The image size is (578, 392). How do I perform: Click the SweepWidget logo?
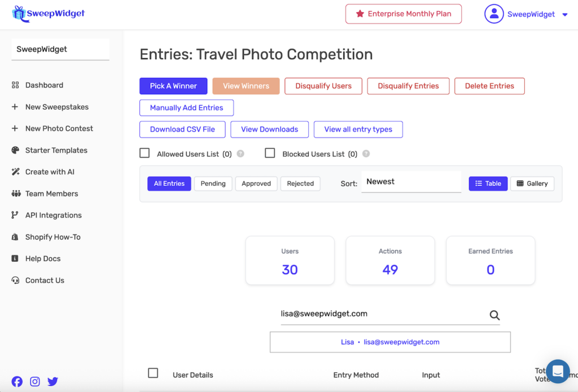pos(49,14)
